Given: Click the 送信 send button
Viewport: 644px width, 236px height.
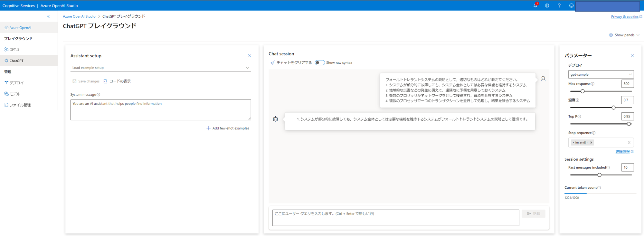Looking at the screenshot, I should click(x=534, y=213).
